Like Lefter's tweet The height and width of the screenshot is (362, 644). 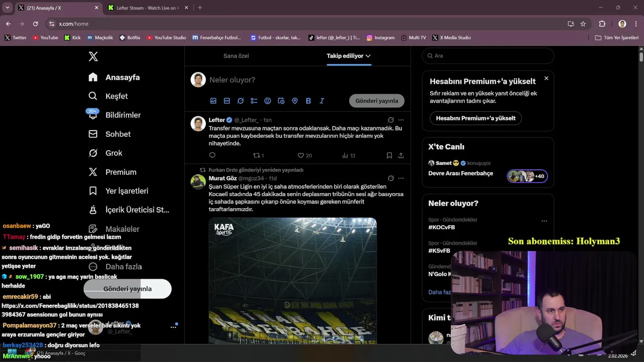pyautogui.click(x=304, y=155)
